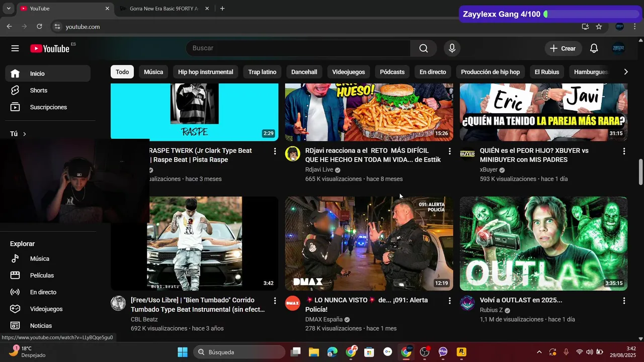This screenshot has height=362, width=644.
Task: Open the Bien Tumbado Corrido title
Action: point(198,305)
